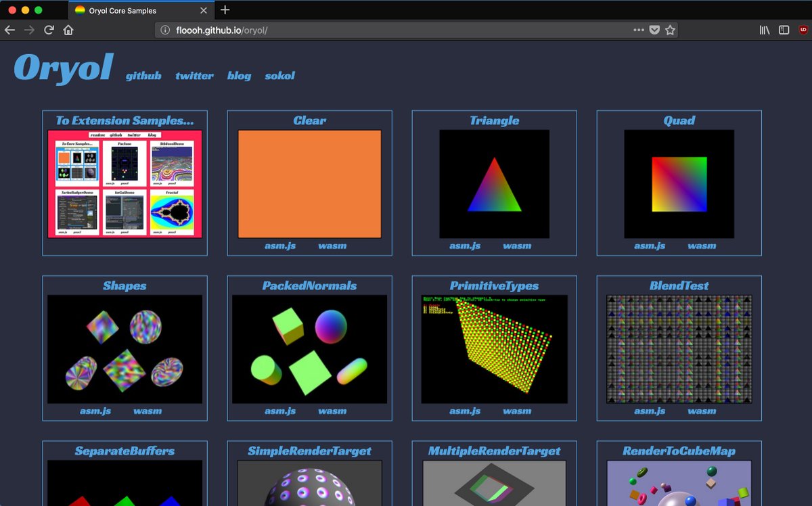The width and height of the screenshot is (812, 506).
Task: Click the To Extension Samples... title
Action: tap(125, 120)
